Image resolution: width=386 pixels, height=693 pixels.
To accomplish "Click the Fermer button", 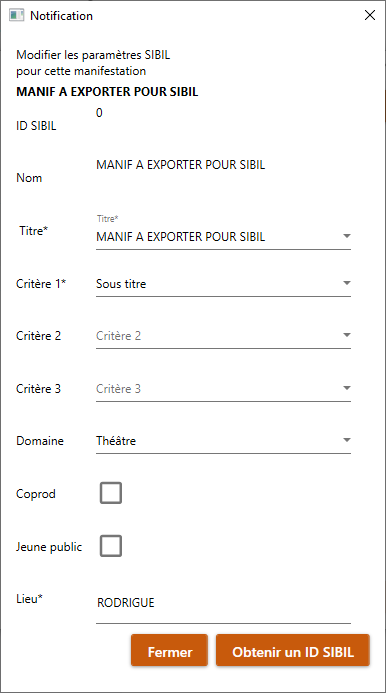I will [x=169, y=650].
